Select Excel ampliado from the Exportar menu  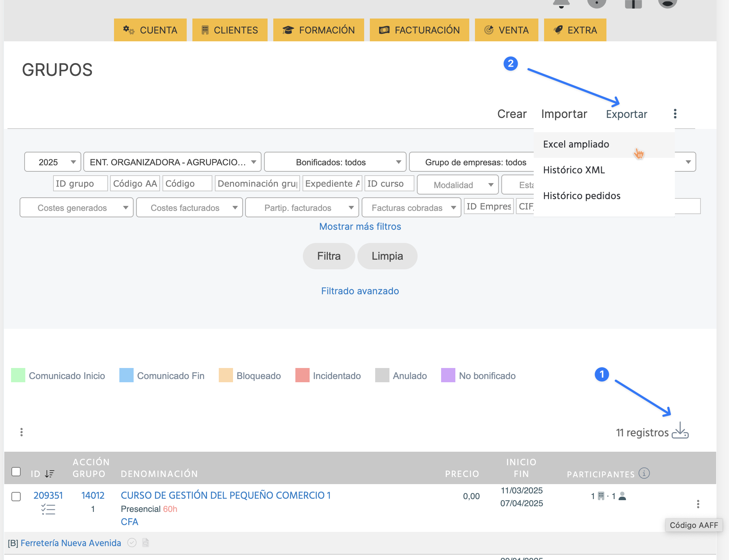tap(576, 144)
